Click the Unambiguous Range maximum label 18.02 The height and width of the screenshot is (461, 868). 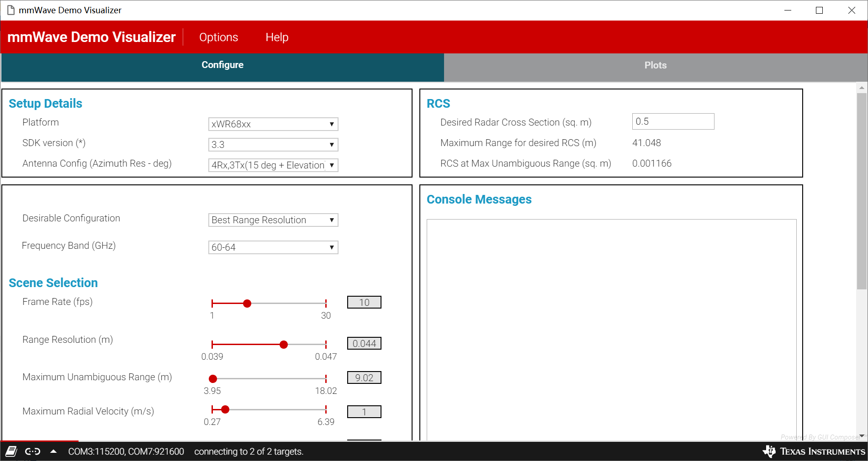coord(326,391)
